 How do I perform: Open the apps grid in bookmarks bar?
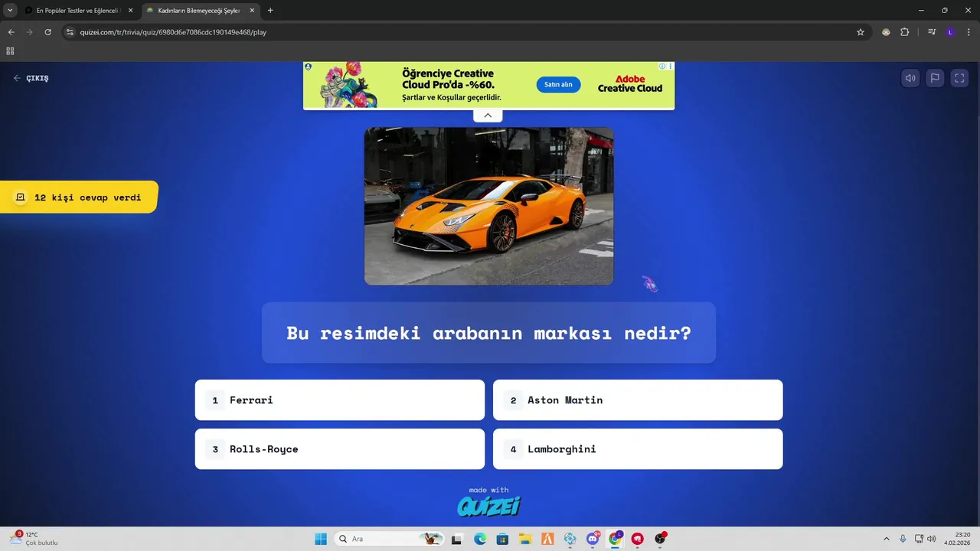[10, 51]
